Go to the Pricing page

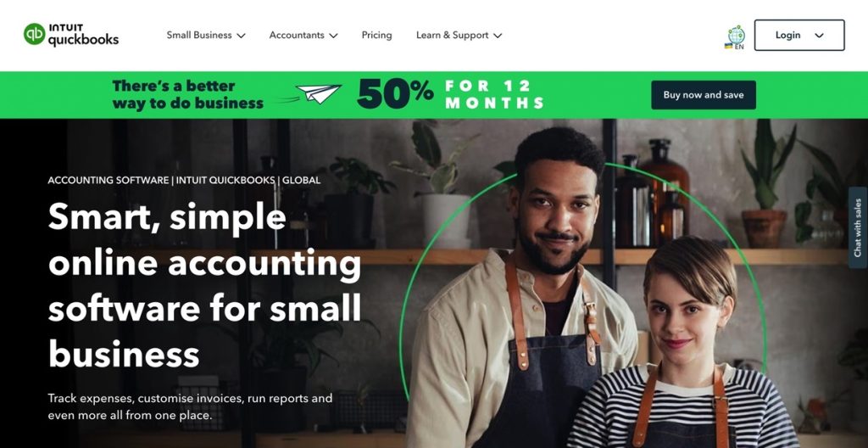376,35
